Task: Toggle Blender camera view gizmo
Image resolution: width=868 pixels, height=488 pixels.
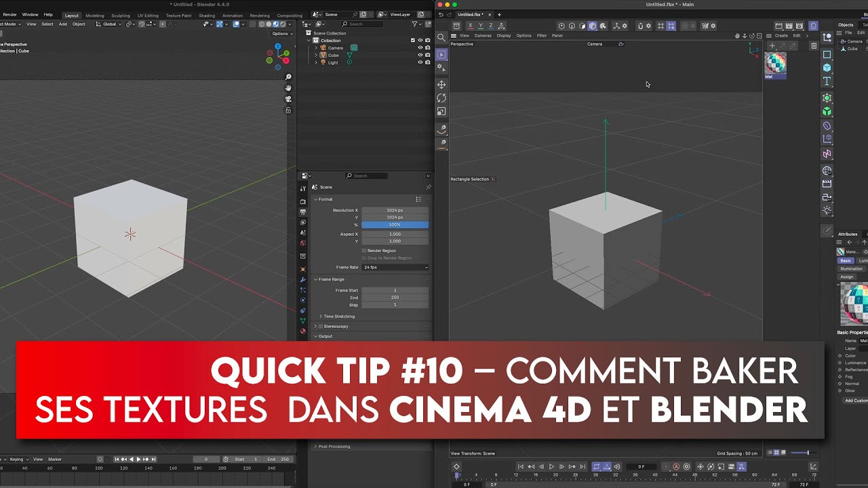Action: tap(288, 99)
